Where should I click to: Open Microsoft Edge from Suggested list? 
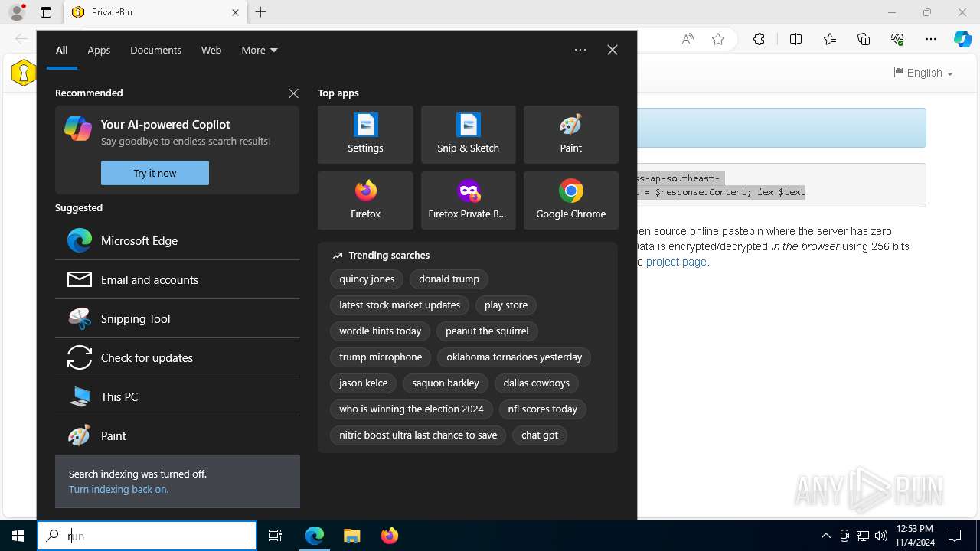177,240
